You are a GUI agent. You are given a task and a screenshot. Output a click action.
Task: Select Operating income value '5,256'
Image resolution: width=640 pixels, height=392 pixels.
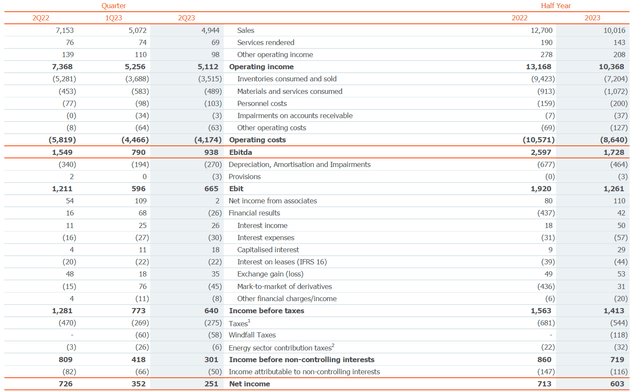tap(135, 67)
